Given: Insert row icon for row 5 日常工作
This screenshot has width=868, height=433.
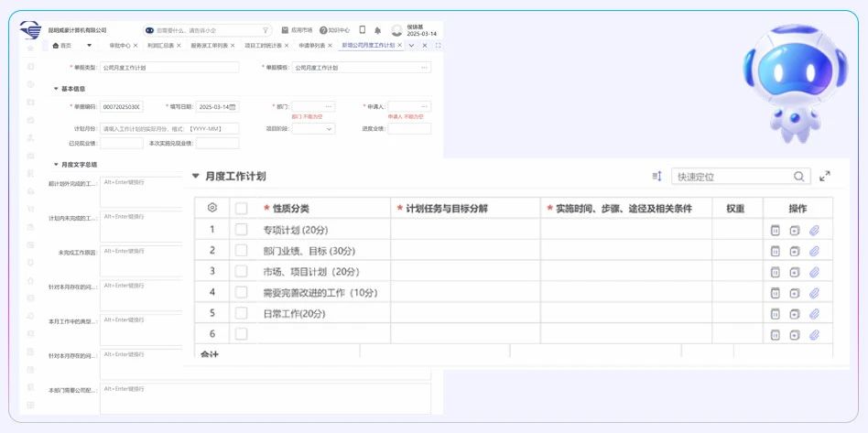Looking at the screenshot, I should point(795,314).
